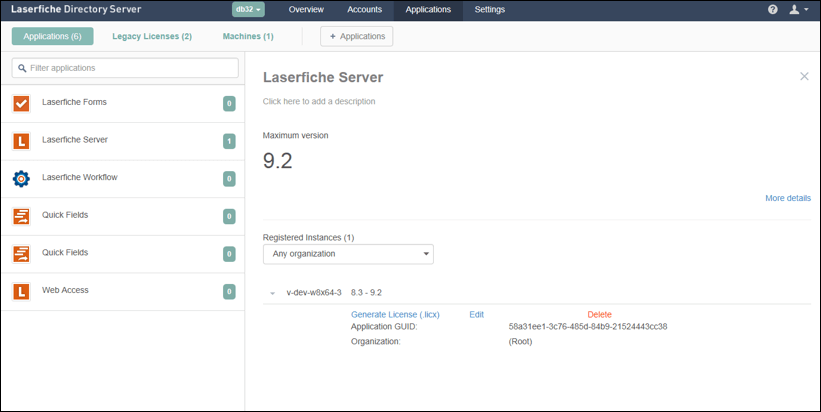Click the Delete link for the instance
821x412 pixels.
point(600,315)
